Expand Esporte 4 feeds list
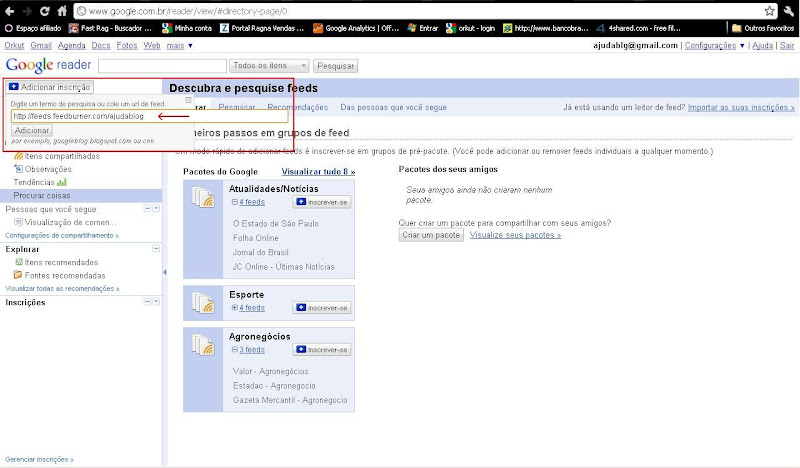800x468 pixels. point(235,308)
